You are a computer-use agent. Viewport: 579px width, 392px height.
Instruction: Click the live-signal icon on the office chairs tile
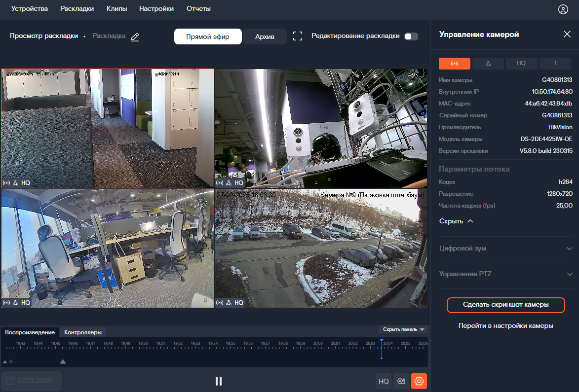pyautogui.click(x=6, y=303)
